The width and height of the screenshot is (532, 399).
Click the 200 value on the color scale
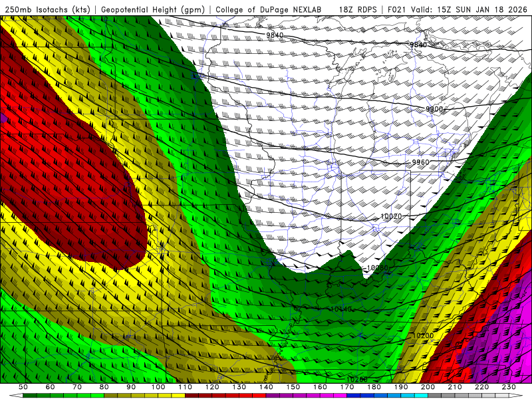click(x=428, y=387)
